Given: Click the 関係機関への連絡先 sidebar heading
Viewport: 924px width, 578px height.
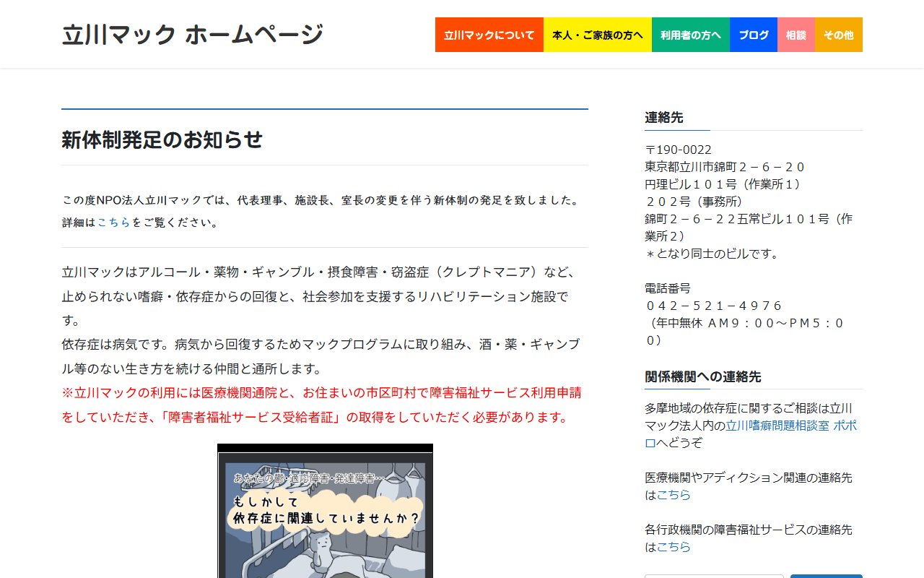Looking at the screenshot, I should click(x=703, y=376).
